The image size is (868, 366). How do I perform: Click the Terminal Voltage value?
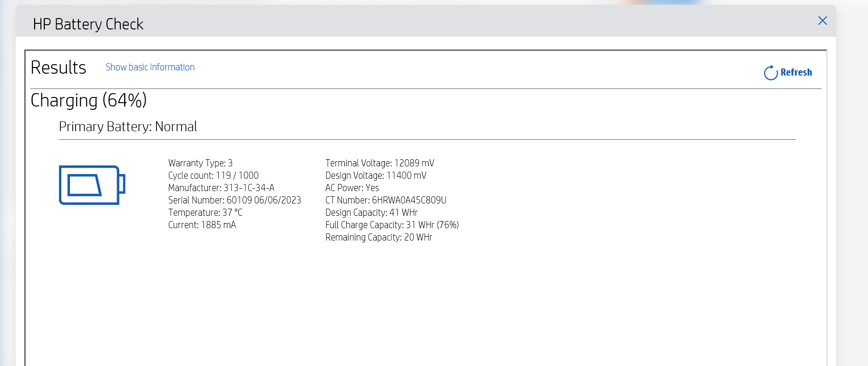pyautogui.click(x=380, y=163)
